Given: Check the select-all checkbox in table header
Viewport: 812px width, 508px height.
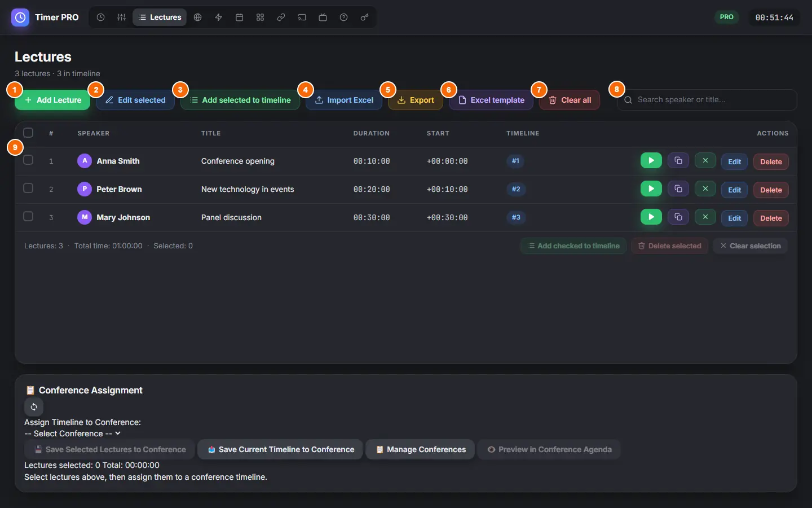Looking at the screenshot, I should (x=28, y=133).
